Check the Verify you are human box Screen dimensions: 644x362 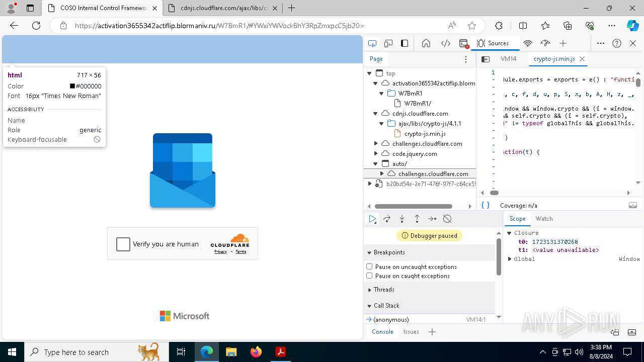point(123,244)
